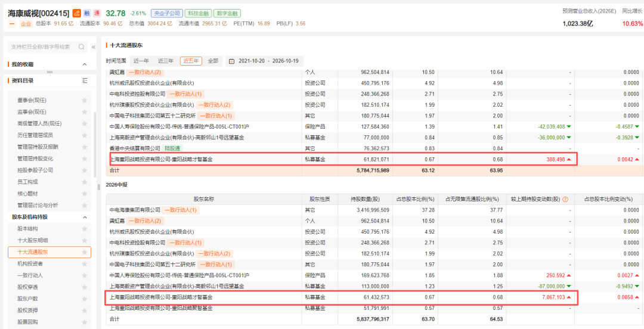Open 控股参股子公司 in the sidebar
The image size is (644, 329).
click(x=35, y=170)
